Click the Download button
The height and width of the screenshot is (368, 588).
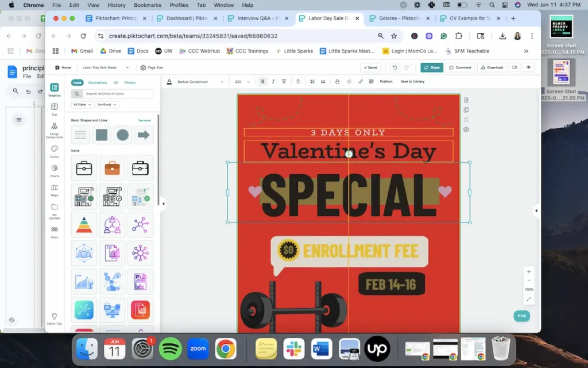tap(492, 67)
